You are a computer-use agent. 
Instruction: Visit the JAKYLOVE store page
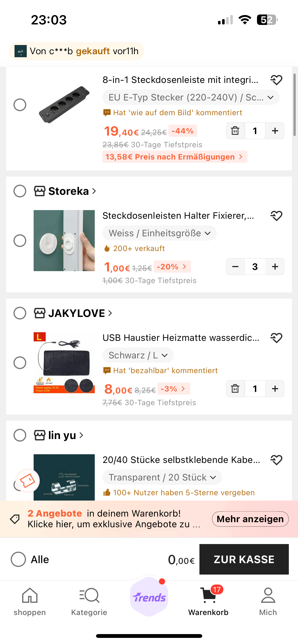76,313
